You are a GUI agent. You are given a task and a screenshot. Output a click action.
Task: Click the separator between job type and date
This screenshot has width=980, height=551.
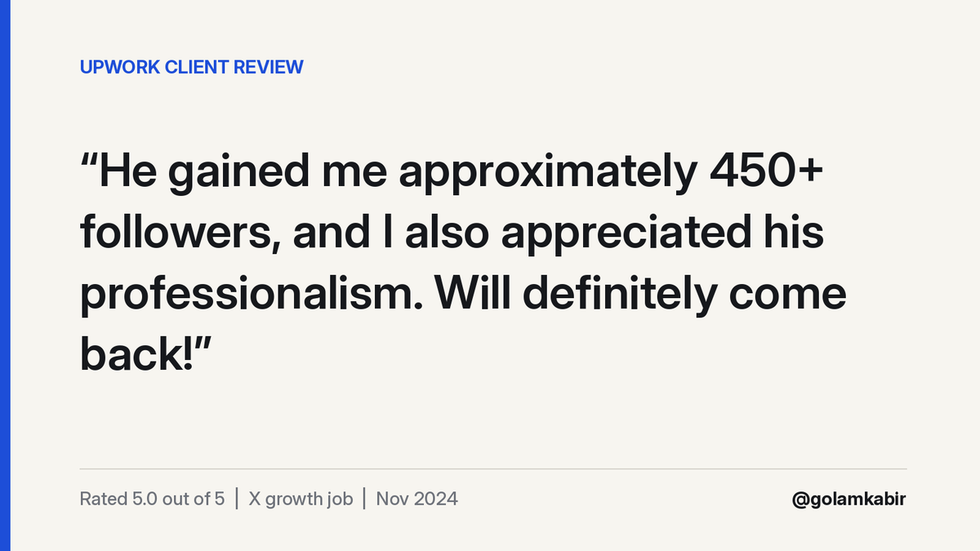click(364, 499)
